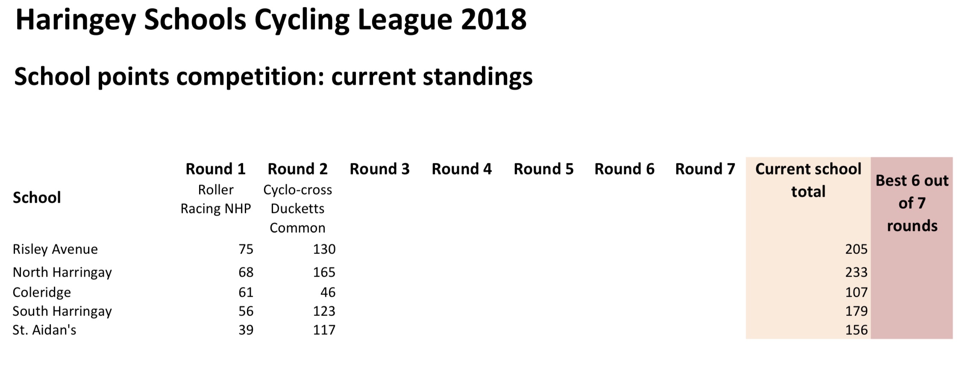This screenshot has height=377, width=980.
Task: Click the Round 7 column header
Action: pyautogui.click(x=705, y=169)
